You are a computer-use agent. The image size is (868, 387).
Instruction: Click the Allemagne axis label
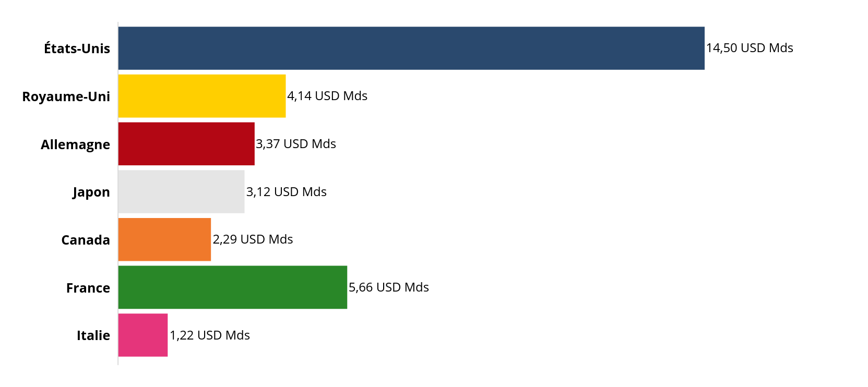pyautogui.click(x=76, y=144)
